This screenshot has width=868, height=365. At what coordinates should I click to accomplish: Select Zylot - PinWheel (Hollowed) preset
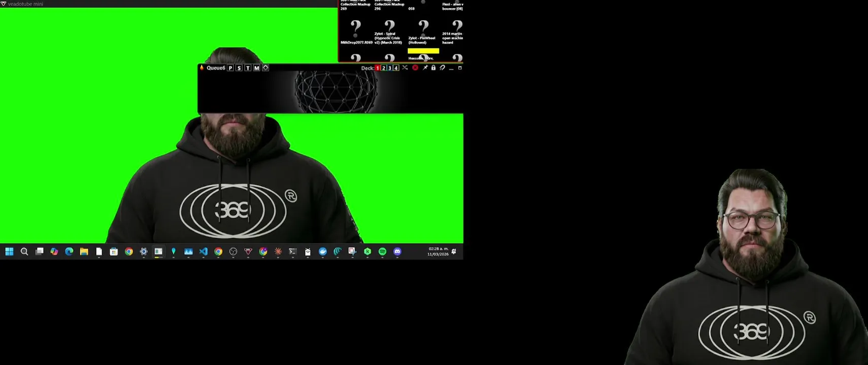coord(423,31)
